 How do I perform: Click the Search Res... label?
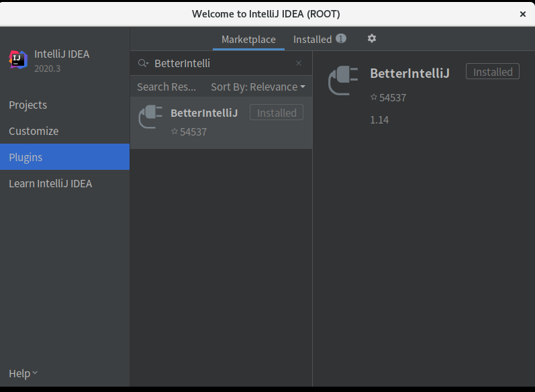coord(166,87)
